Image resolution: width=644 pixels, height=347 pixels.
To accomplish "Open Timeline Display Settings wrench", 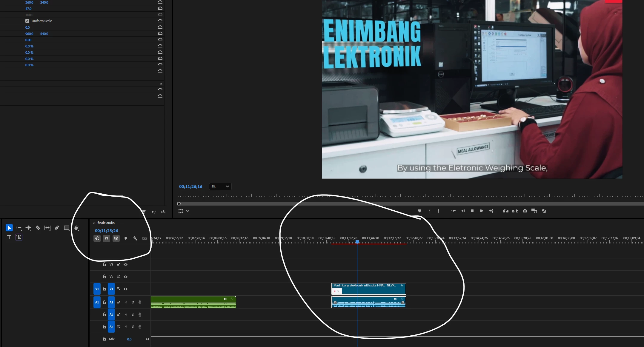I will pos(135,238).
